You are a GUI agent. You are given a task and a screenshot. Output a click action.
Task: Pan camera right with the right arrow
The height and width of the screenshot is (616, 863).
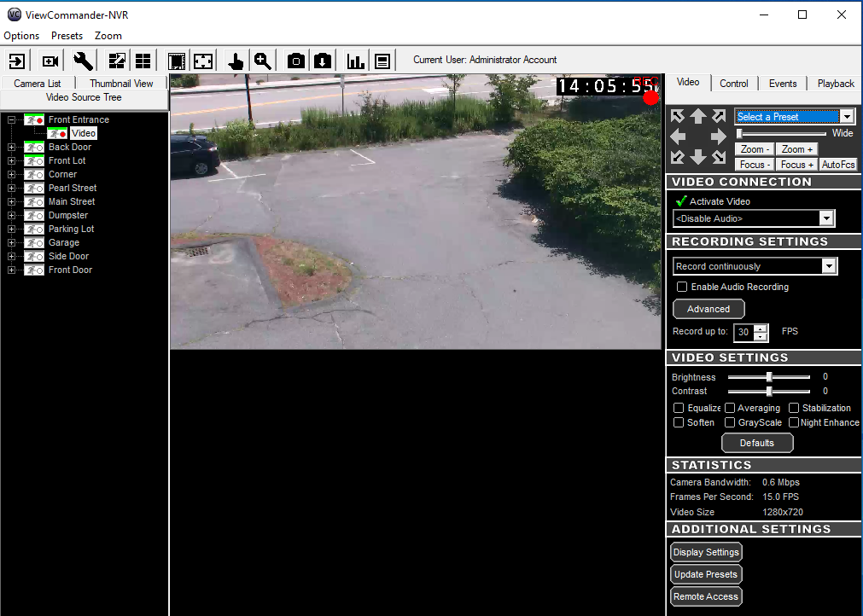[718, 137]
